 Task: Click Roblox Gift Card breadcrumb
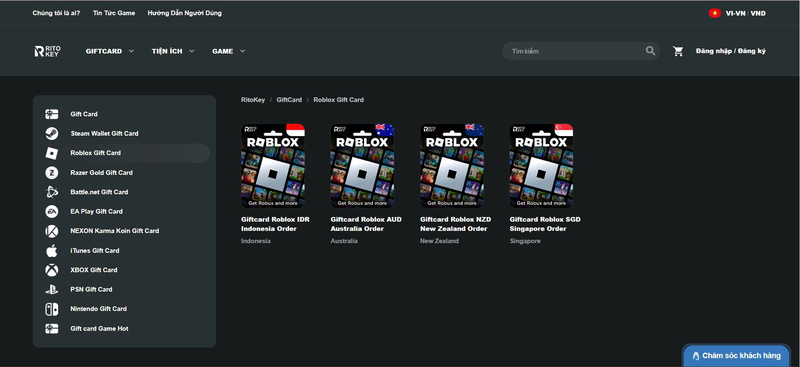point(339,100)
